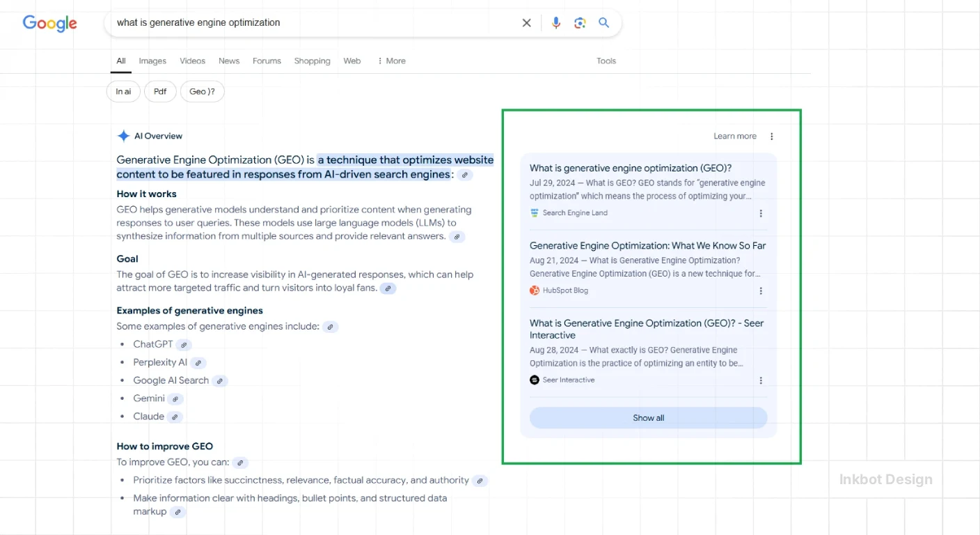The width and height of the screenshot is (980, 535).
Task: Open the Tools options
Action: coord(606,61)
